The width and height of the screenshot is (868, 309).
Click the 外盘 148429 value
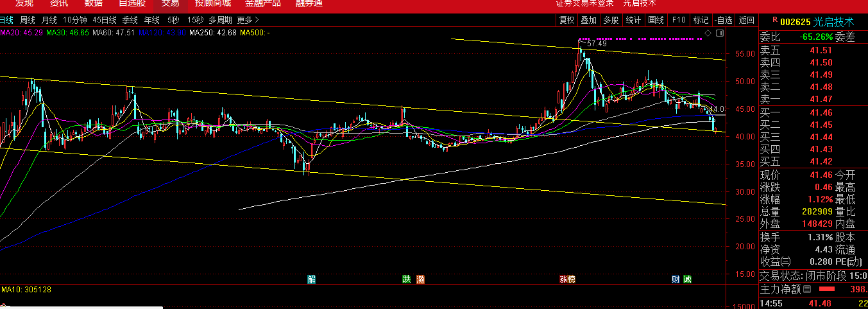pos(817,224)
